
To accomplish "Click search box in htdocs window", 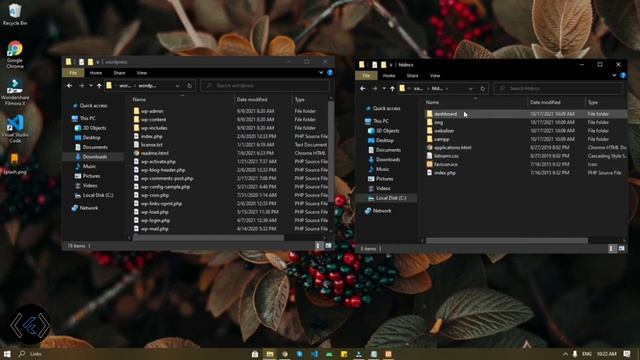I will 558,89.
